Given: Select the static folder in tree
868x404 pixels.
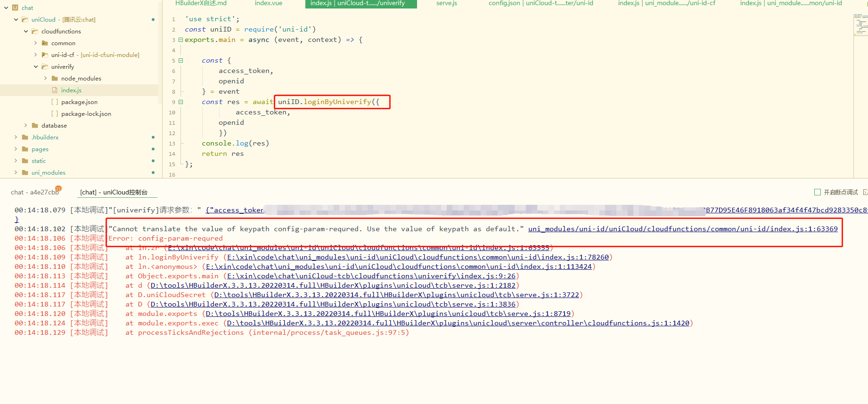Looking at the screenshot, I should (x=39, y=161).
